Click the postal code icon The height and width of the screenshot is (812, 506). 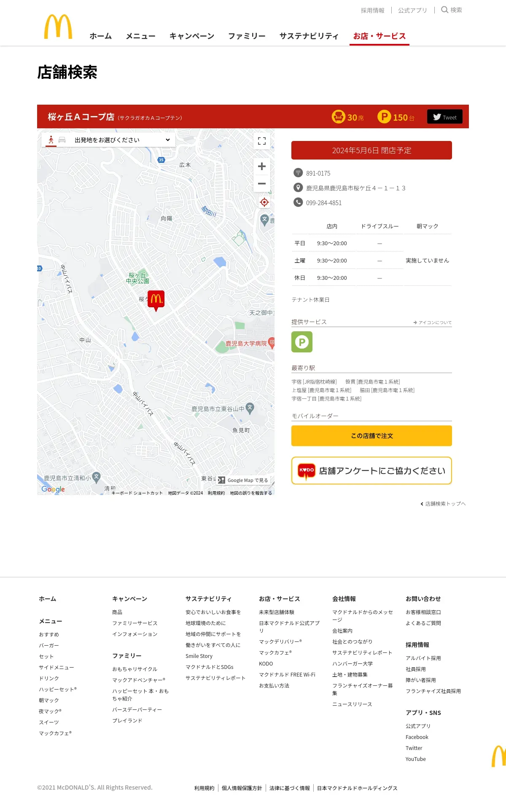pyautogui.click(x=298, y=173)
